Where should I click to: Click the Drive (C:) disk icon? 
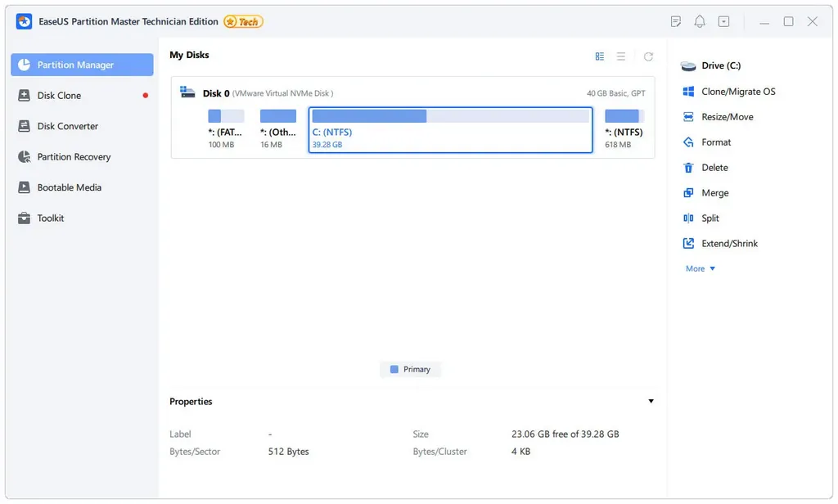[688, 65]
